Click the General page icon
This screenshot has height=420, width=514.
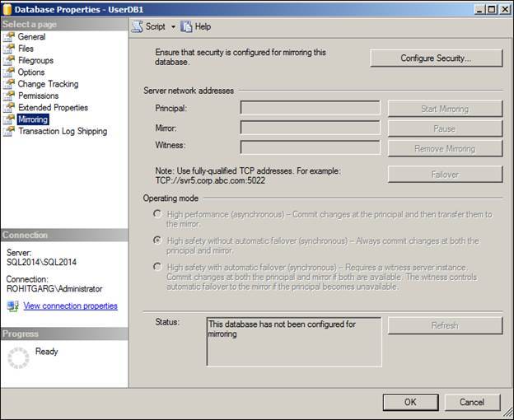click(x=8, y=37)
